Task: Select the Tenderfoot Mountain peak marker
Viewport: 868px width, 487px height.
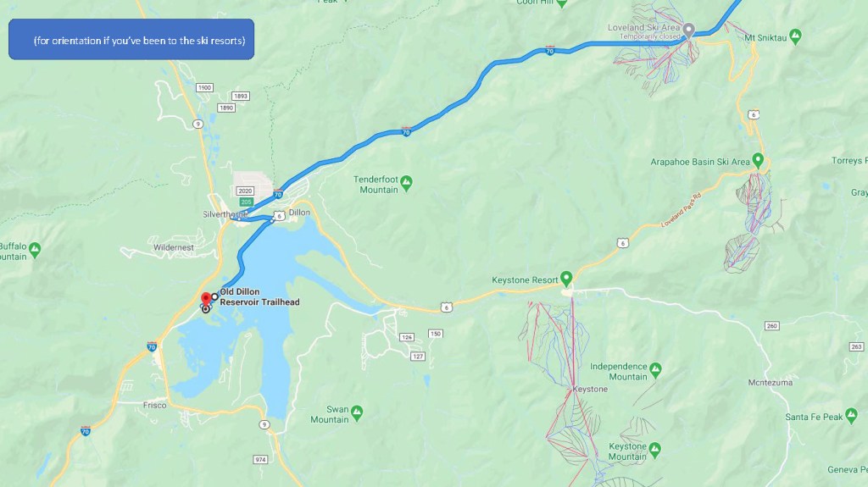Action: (406, 182)
